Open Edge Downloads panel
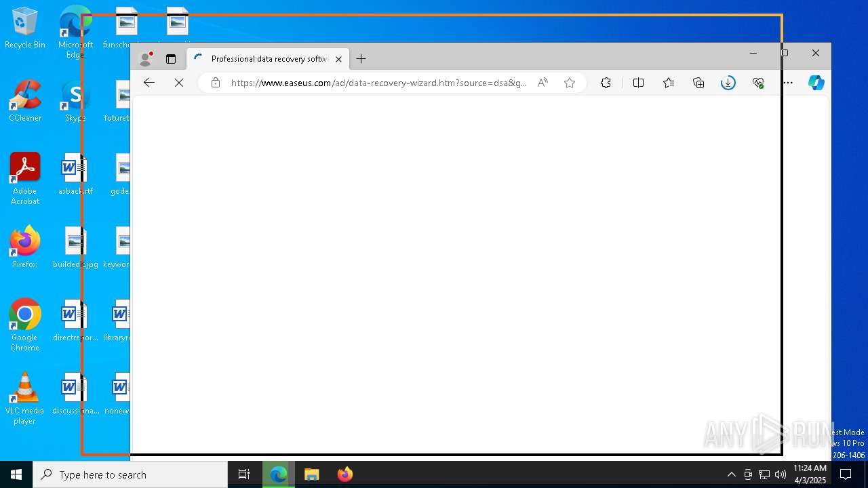Image resolution: width=868 pixels, height=488 pixels. [x=728, y=83]
